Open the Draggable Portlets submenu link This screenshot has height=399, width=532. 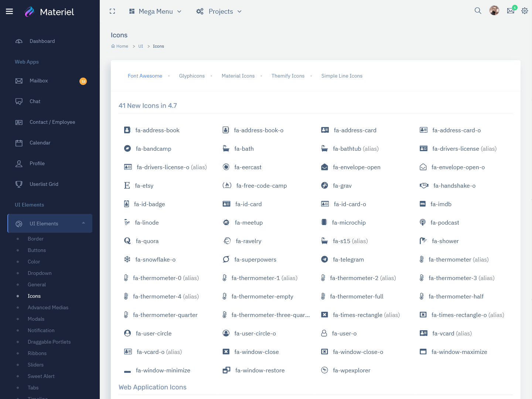pyautogui.click(x=49, y=342)
